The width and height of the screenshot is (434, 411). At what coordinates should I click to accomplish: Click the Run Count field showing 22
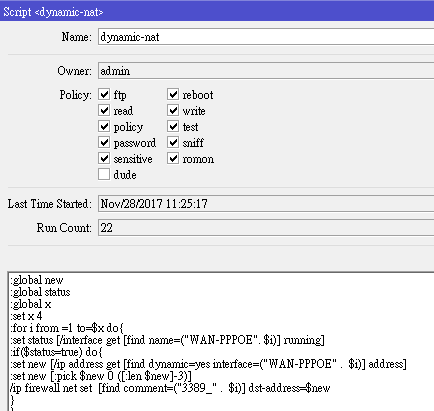266,228
